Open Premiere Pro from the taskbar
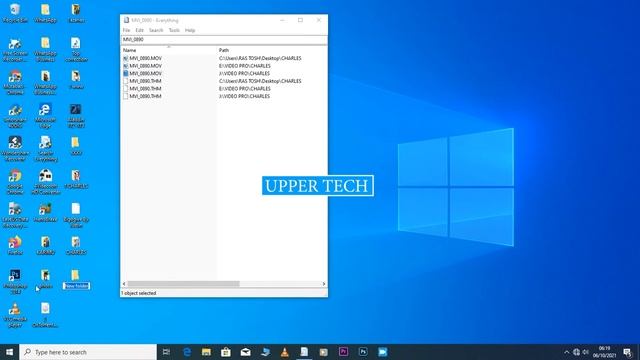Image resolution: width=640 pixels, height=360 pixels. point(343,352)
